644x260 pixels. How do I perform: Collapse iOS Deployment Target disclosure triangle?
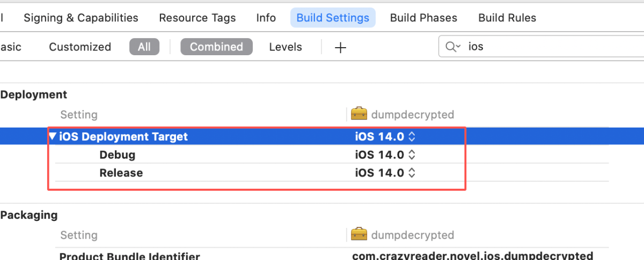(x=52, y=137)
